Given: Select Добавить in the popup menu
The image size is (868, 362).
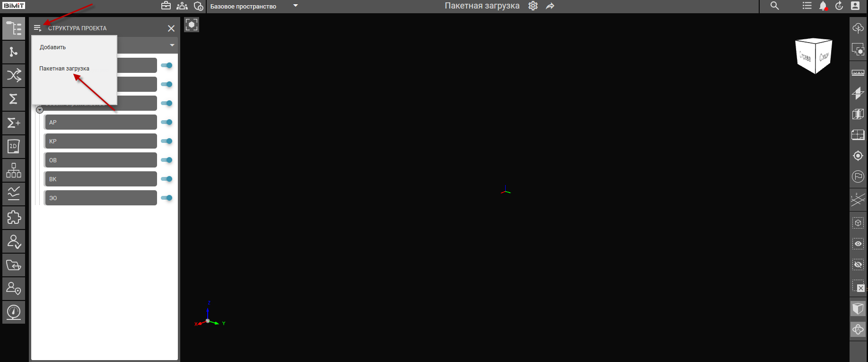Looking at the screenshot, I should click(x=53, y=47).
